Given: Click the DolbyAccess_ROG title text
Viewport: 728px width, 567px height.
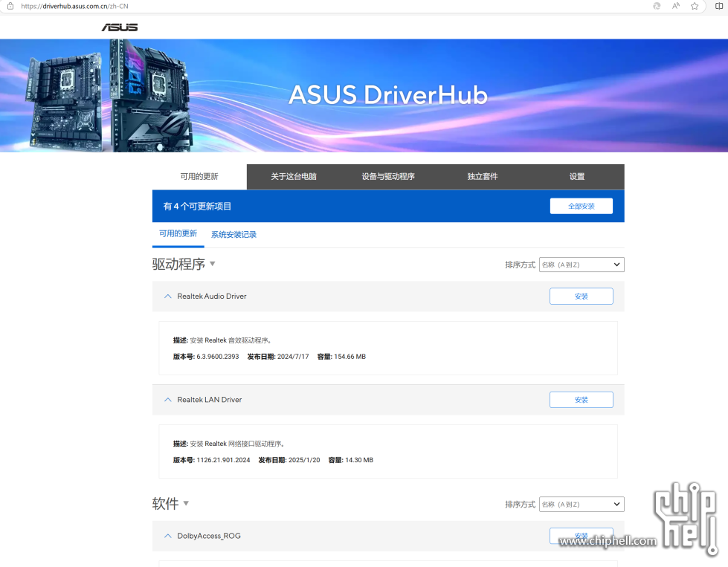Looking at the screenshot, I should click(x=209, y=536).
